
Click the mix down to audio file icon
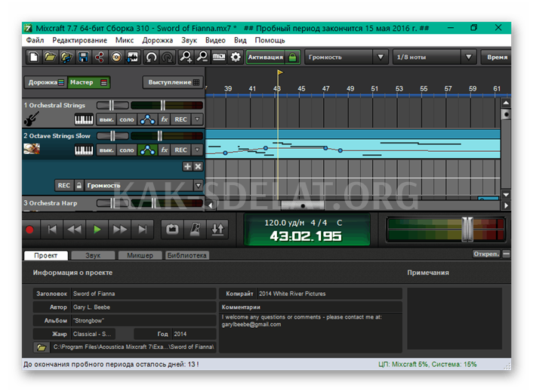click(x=133, y=57)
